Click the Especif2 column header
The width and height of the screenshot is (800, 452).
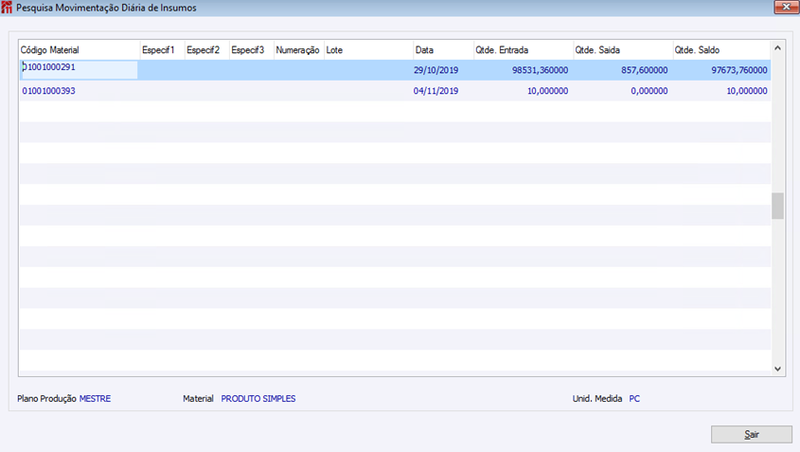click(x=207, y=50)
